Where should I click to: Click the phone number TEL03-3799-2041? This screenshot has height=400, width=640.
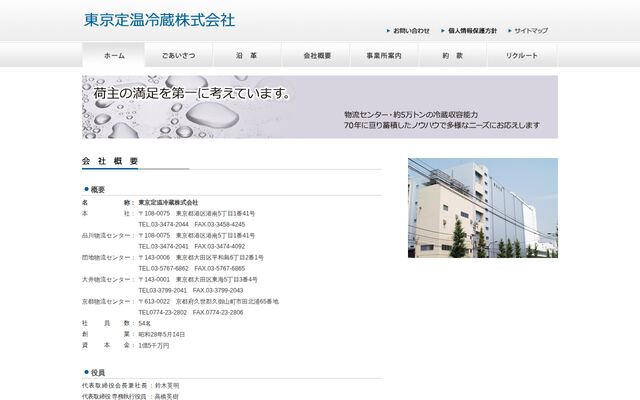(x=162, y=291)
